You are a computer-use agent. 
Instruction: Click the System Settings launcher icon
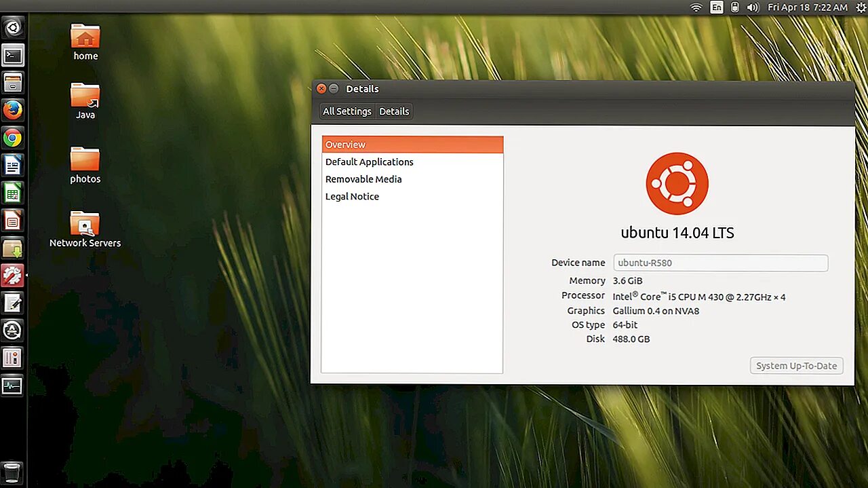pos(13,276)
